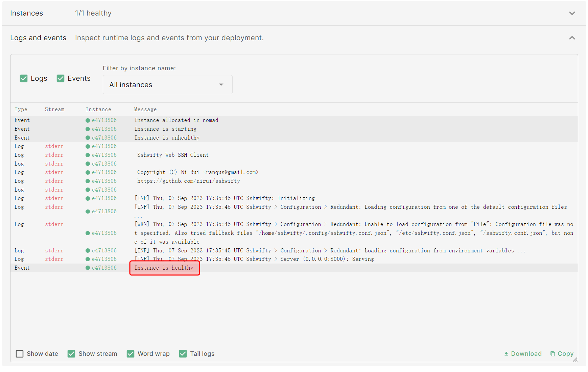
Task: Turn off Tail logs checkbox
Action: [x=183, y=354]
